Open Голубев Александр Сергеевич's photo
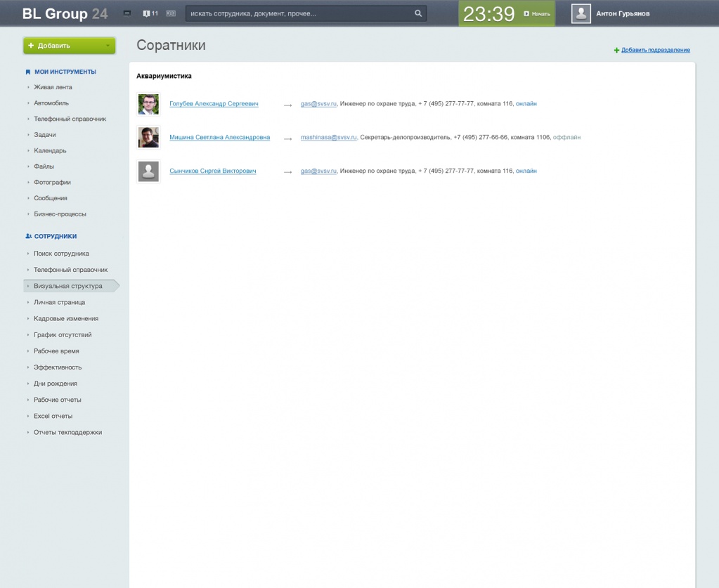 click(148, 104)
